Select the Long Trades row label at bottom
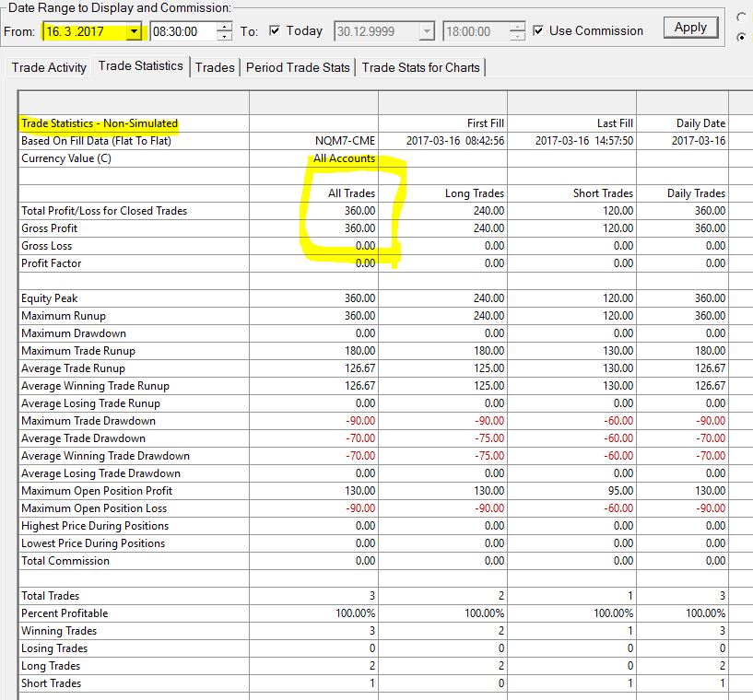The width and height of the screenshot is (753, 700). point(51,667)
